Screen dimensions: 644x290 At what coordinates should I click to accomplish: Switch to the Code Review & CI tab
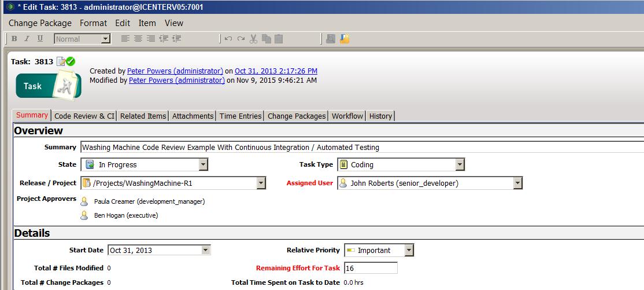[x=84, y=116]
